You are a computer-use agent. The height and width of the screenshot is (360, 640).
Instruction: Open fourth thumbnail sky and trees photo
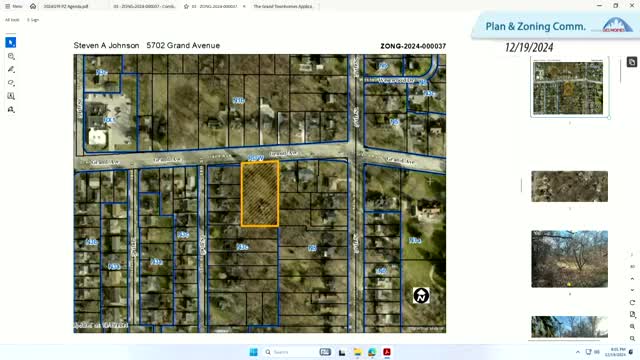(x=569, y=327)
